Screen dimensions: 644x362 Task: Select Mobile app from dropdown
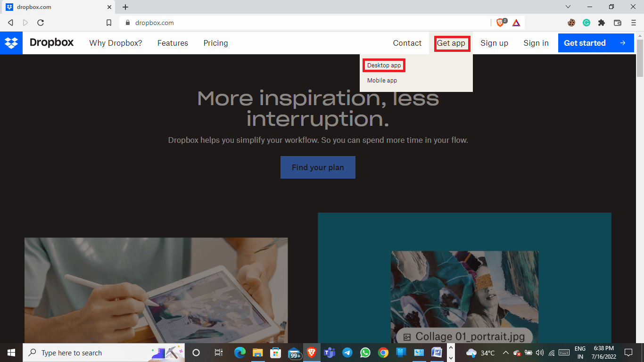tap(382, 81)
